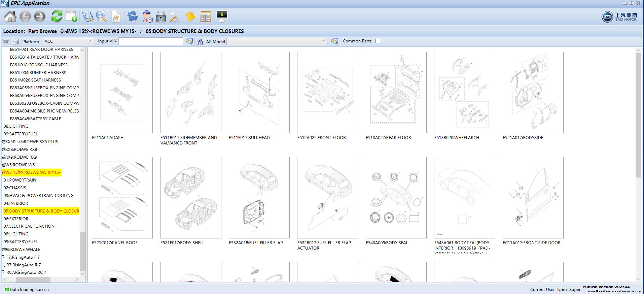Open the Platform ACC dropdown
Viewport: 644px width, 294px height.
tap(68, 41)
